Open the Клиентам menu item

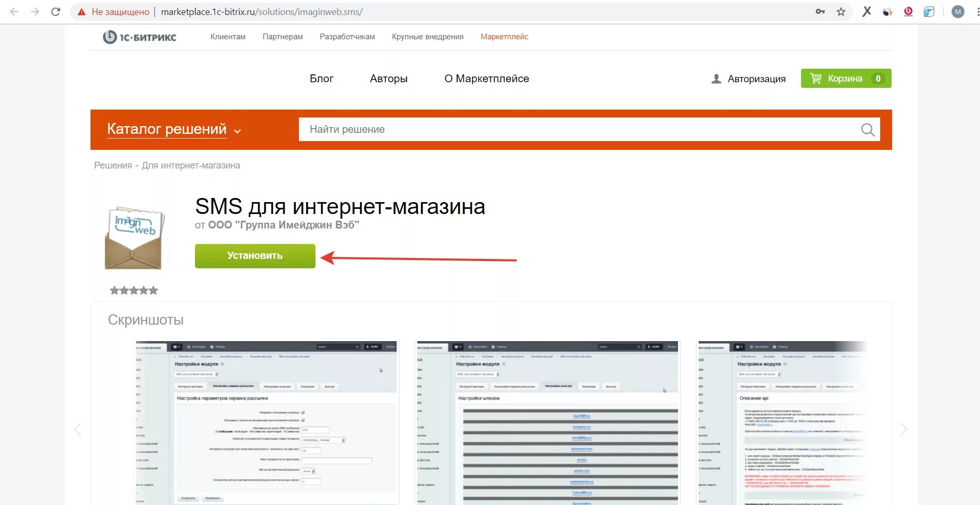228,37
